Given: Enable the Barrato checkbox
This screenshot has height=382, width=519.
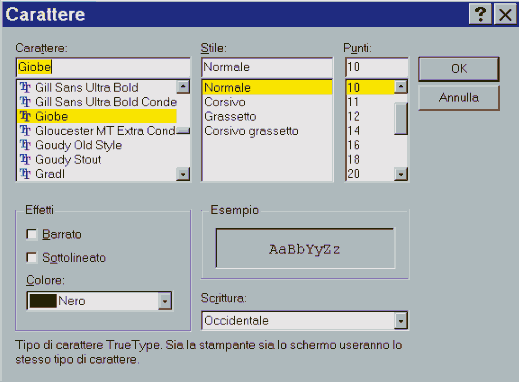Looking at the screenshot, I should click(32, 234).
